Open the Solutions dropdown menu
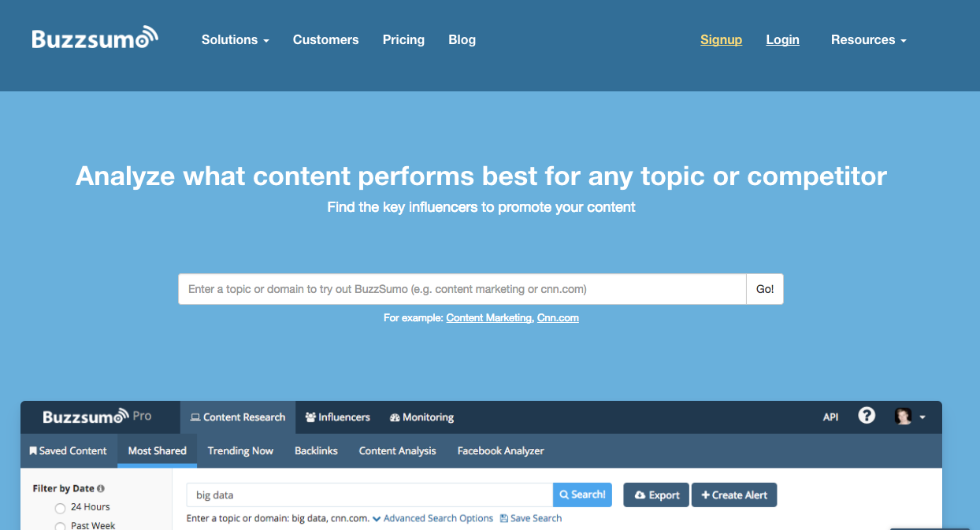 tap(235, 39)
